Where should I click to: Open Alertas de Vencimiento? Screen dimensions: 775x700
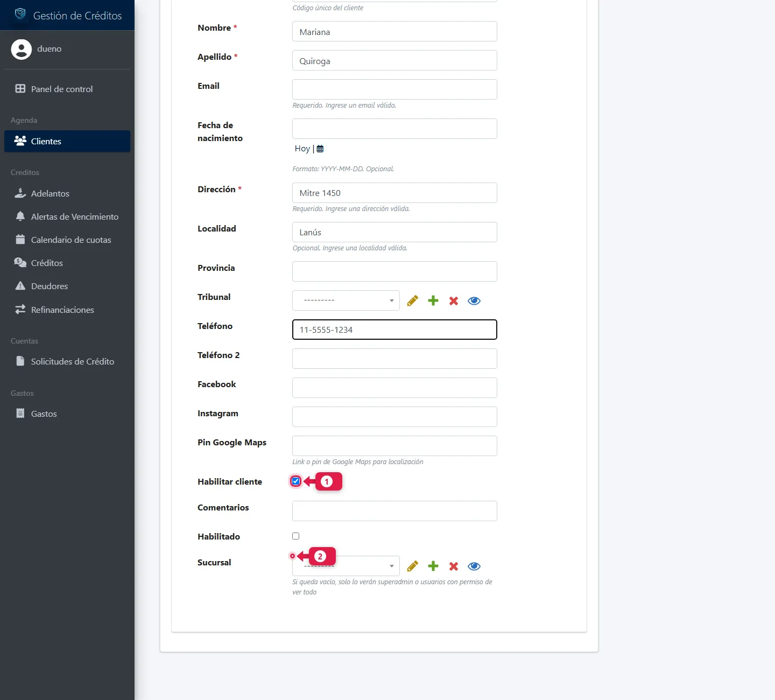(67, 216)
